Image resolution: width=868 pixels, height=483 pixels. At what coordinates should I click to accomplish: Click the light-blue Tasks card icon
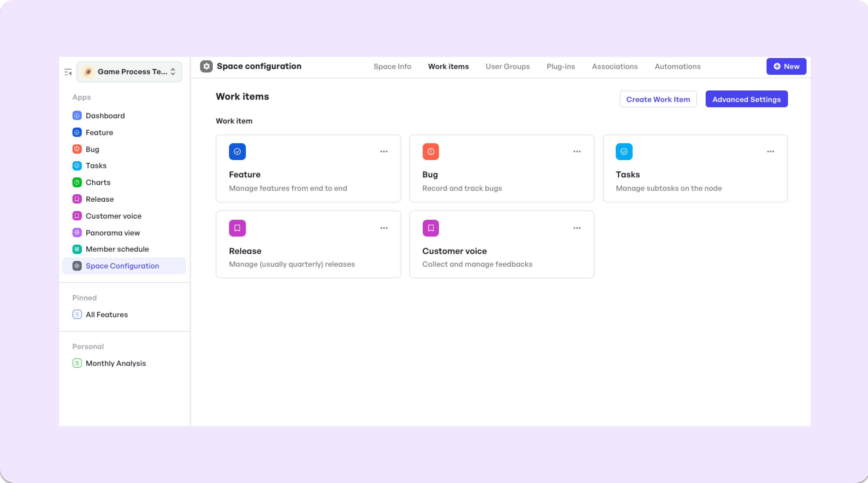point(624,152)
